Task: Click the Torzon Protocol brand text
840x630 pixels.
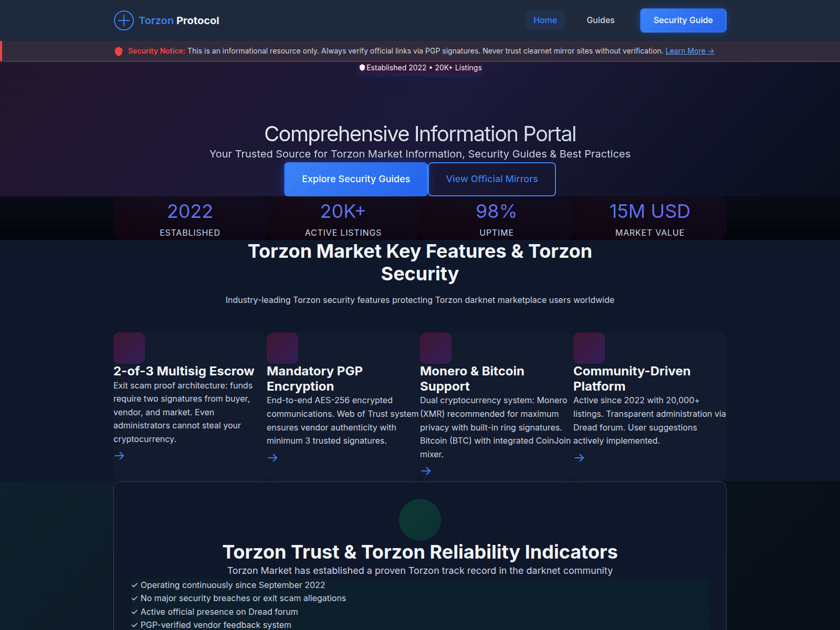Action: 179,20
